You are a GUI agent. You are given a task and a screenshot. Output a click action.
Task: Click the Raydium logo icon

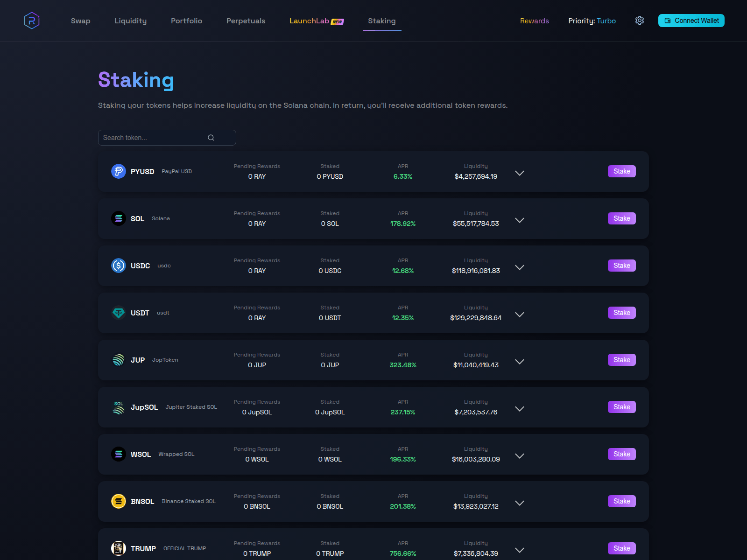32,21
